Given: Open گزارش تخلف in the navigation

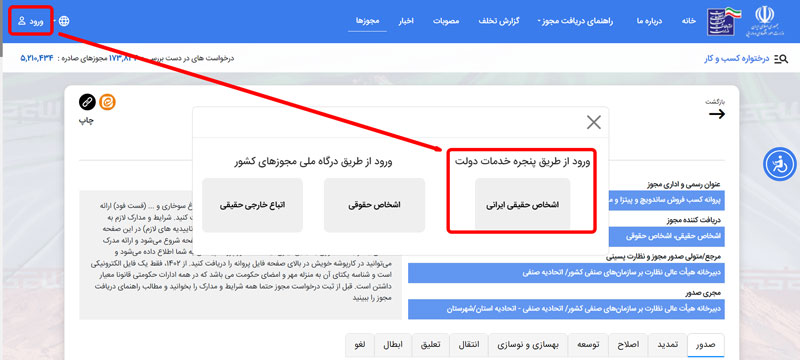Looking at the screenshot, I should 499,21.
